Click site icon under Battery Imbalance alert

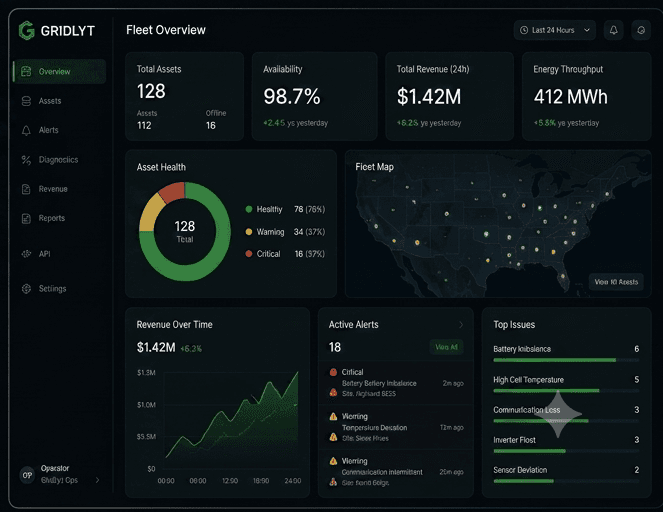(x=333, y=393)
